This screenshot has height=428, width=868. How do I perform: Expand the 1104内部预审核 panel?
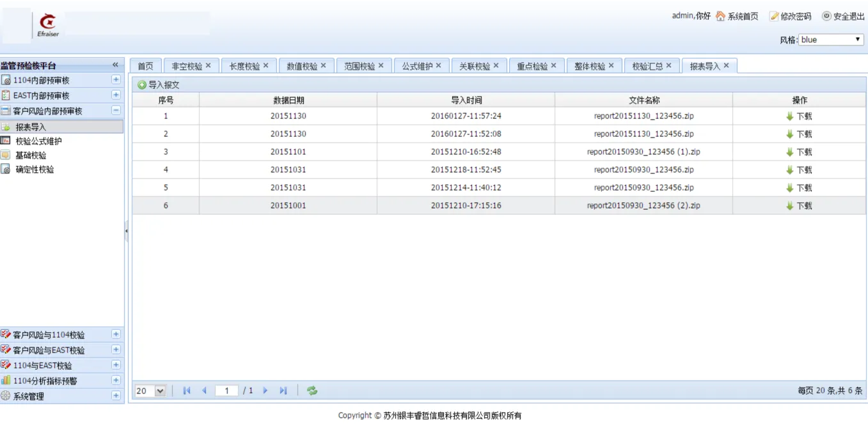click(116, 80)
